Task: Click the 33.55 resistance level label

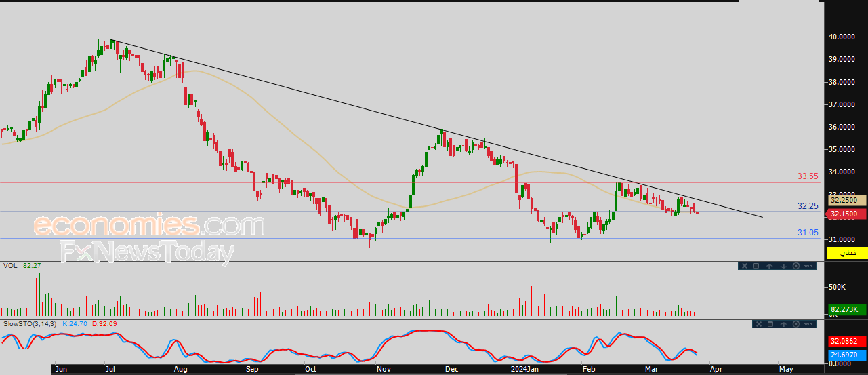Action: point(807,176)
